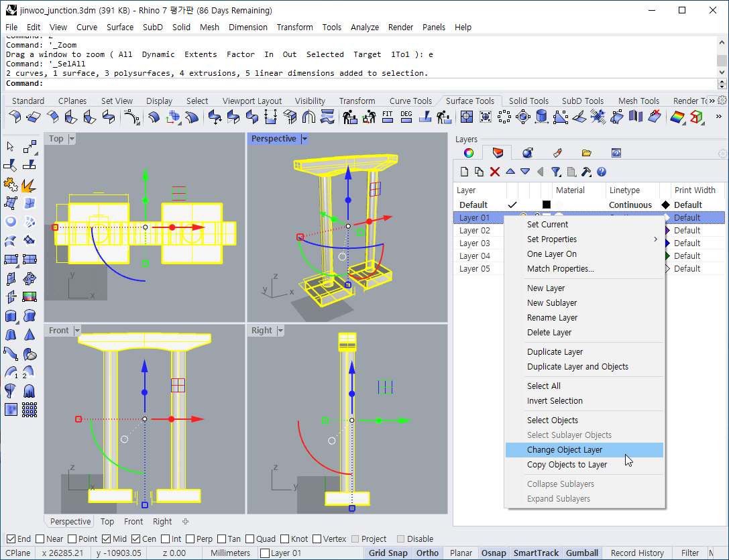Click the cylinder with dimension toolbar icon

click(541, 117)
